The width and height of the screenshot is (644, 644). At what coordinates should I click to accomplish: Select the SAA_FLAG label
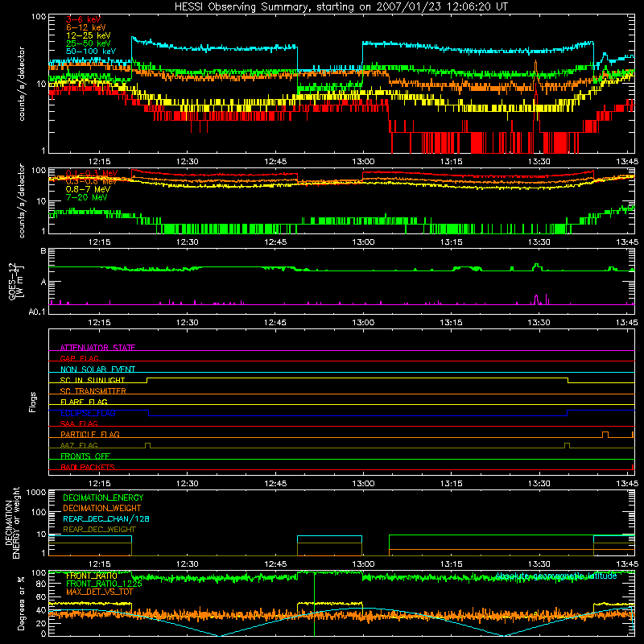[79, 423]
